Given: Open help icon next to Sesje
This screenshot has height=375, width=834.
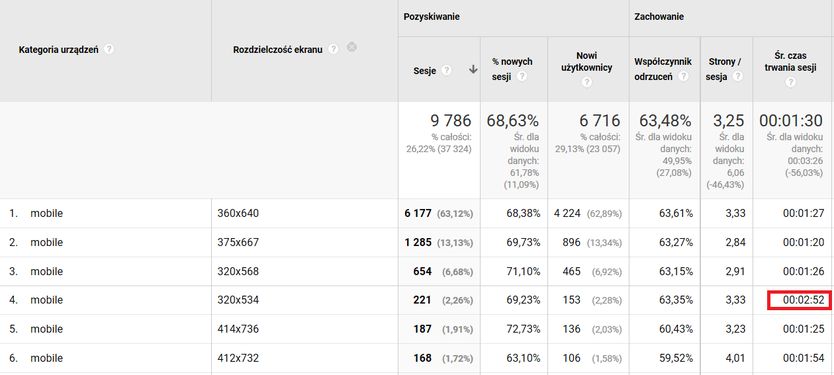Looking at the screenshot, I should (446, 70).
